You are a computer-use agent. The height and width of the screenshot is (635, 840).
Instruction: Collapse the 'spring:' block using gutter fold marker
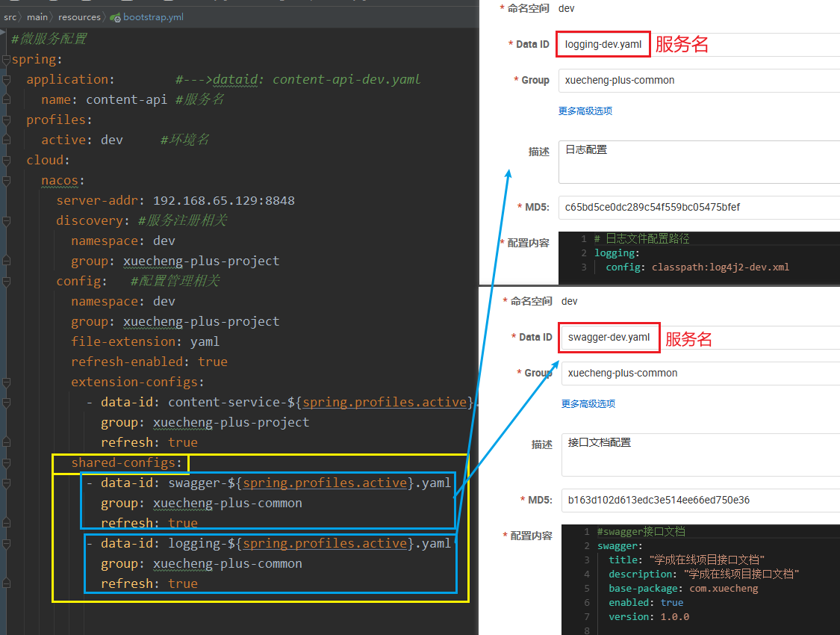click(x=7, y=60)
